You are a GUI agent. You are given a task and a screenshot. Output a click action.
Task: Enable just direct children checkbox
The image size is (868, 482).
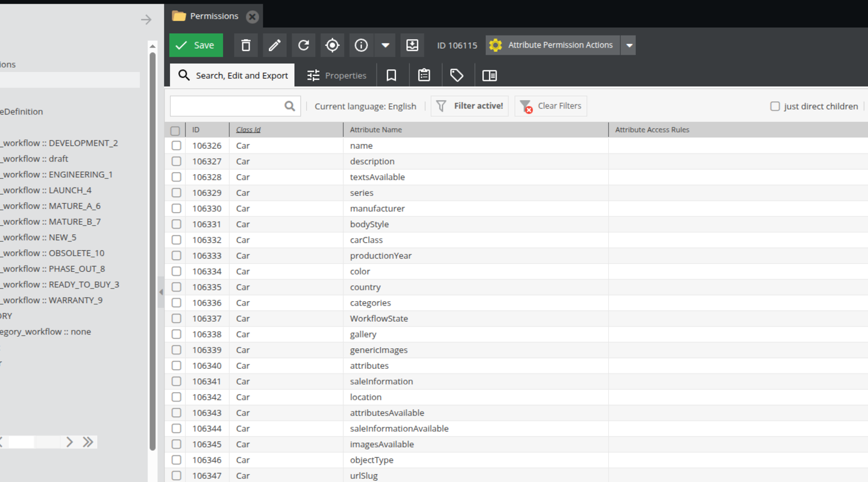click(x=775, y=106)
